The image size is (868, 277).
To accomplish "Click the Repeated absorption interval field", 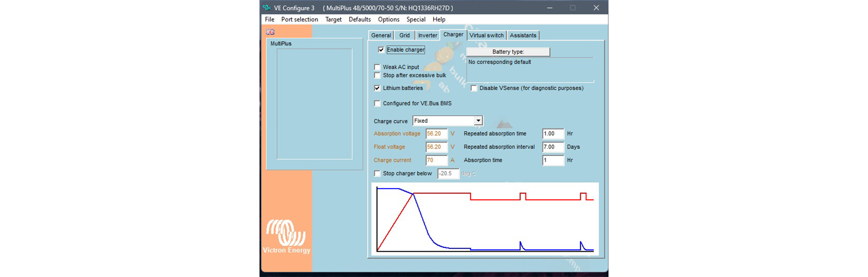I will pos(552,147).
